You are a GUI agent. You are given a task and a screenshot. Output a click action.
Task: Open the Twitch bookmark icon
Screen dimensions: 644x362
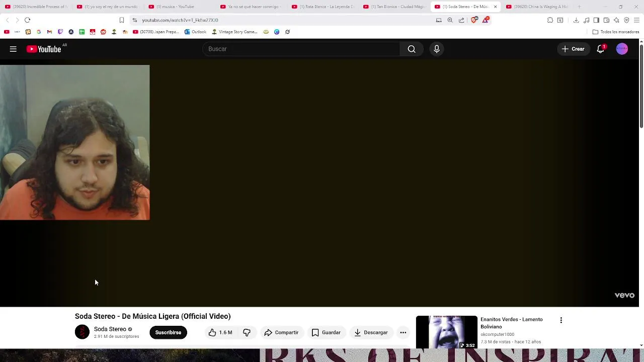tap(60, 32)
